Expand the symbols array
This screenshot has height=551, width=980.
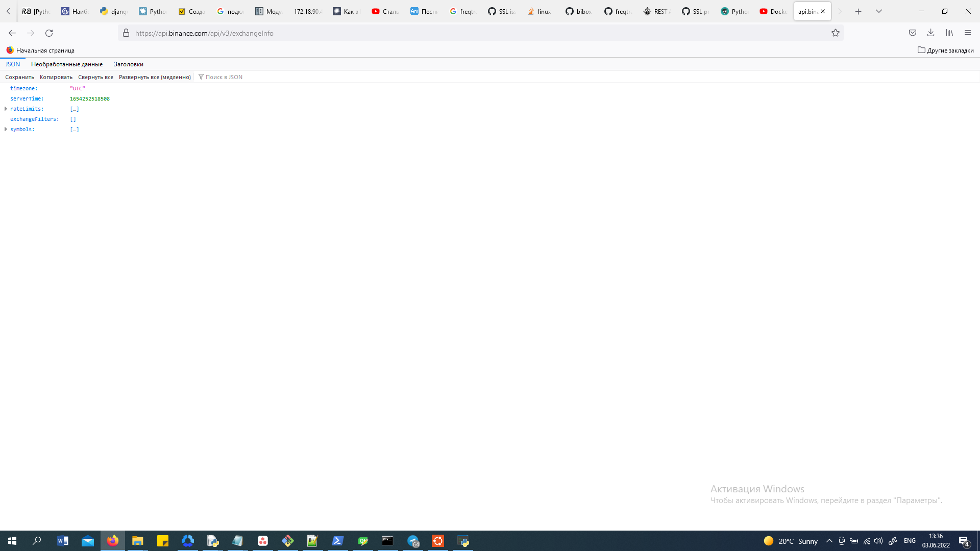(5, 129)
